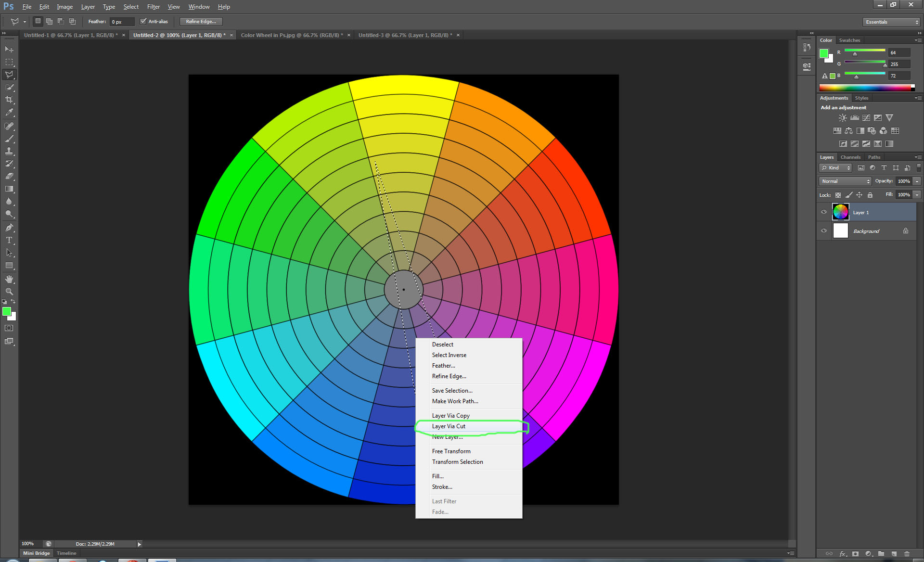Click the green foreground color swatch
This screenshot has height=562, width=924.
tap(7, 312)
